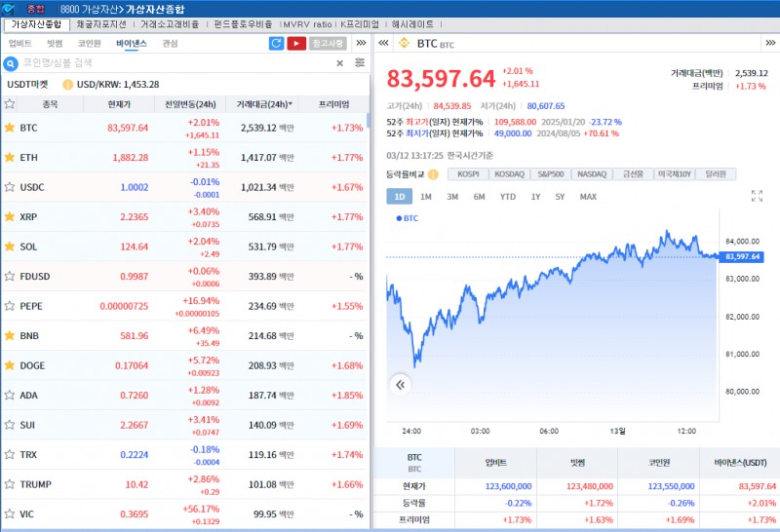
Task: Toggle favorite star for TRUMP
Action: pyautogui.click(x=10, y=484)
